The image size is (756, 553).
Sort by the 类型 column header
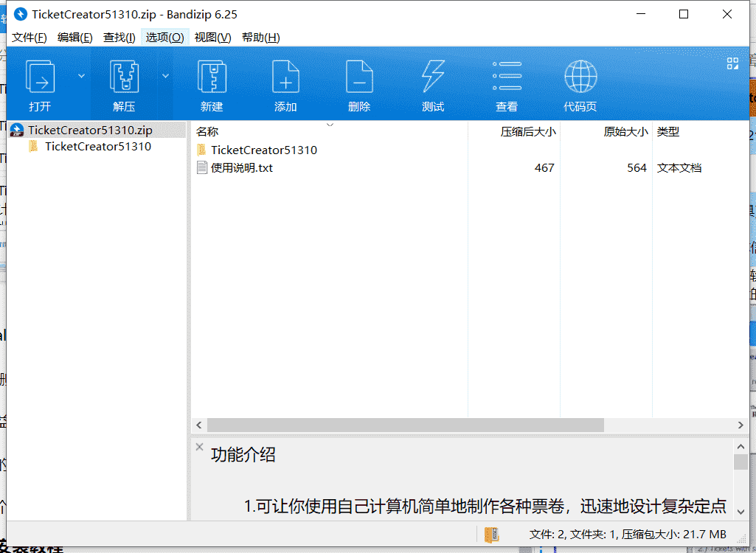coord(667,132)
